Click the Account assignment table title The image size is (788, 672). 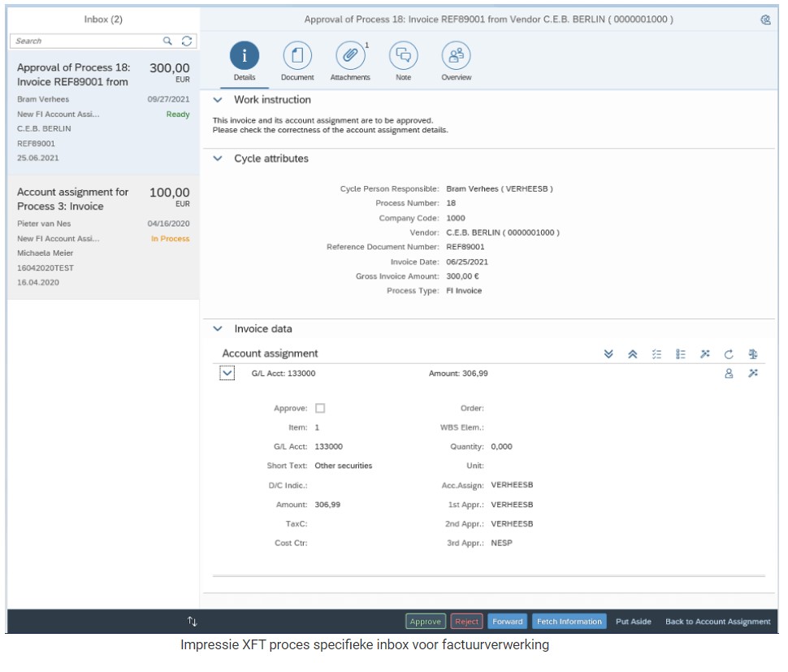click(x=270, y=353)
